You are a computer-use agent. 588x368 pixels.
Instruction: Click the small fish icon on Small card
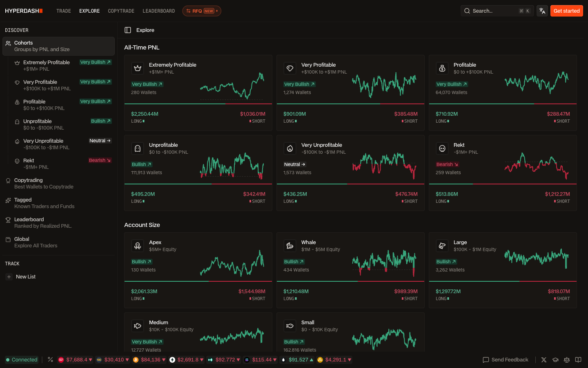[290, 326]
